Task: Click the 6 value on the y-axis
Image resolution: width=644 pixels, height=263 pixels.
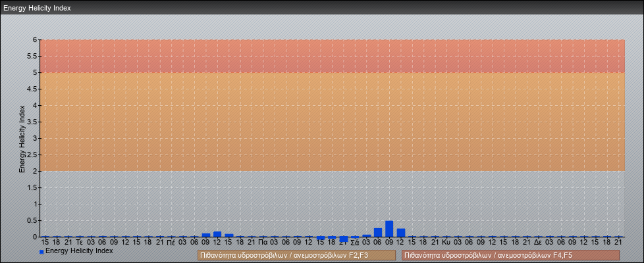Action: point(36,40)
